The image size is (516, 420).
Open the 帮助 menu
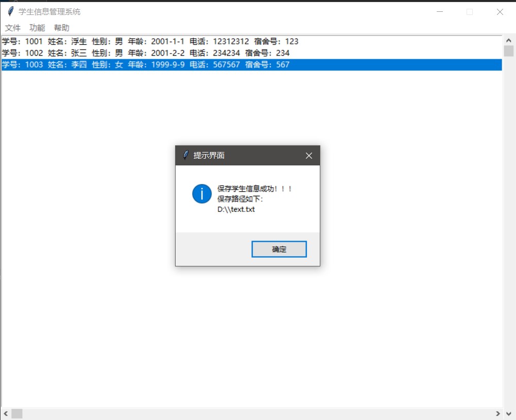pos(61,28)
